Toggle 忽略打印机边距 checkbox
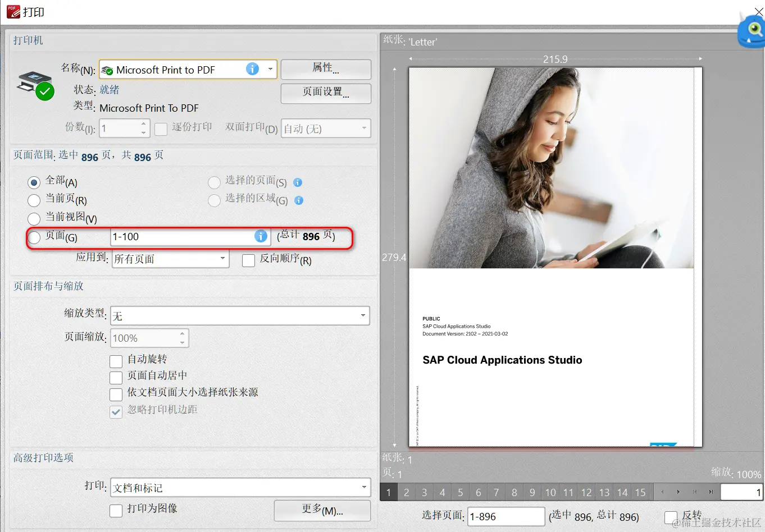This screenshot has width=765, height=532. point(116,412)
